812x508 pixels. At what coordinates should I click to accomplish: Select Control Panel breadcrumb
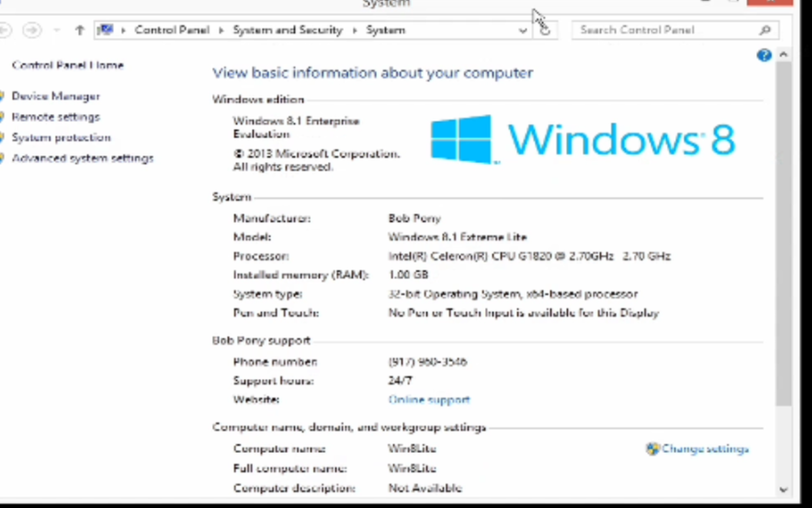coord(172,30)
